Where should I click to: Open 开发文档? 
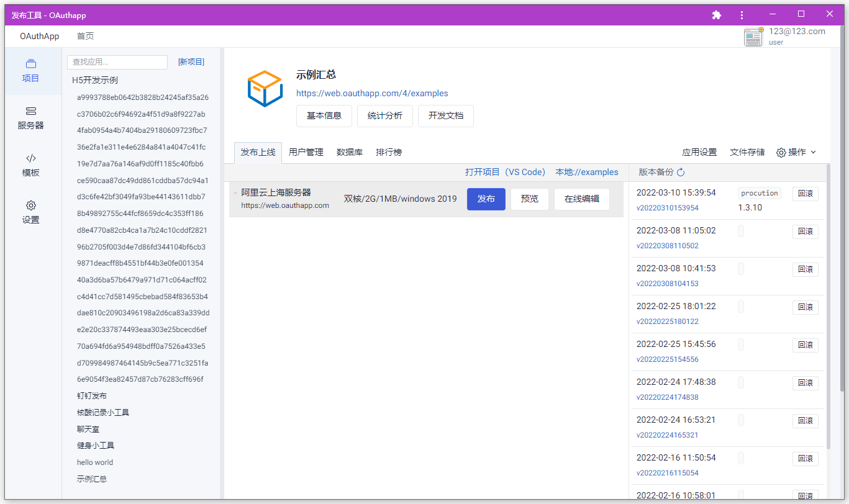[446, 116]
